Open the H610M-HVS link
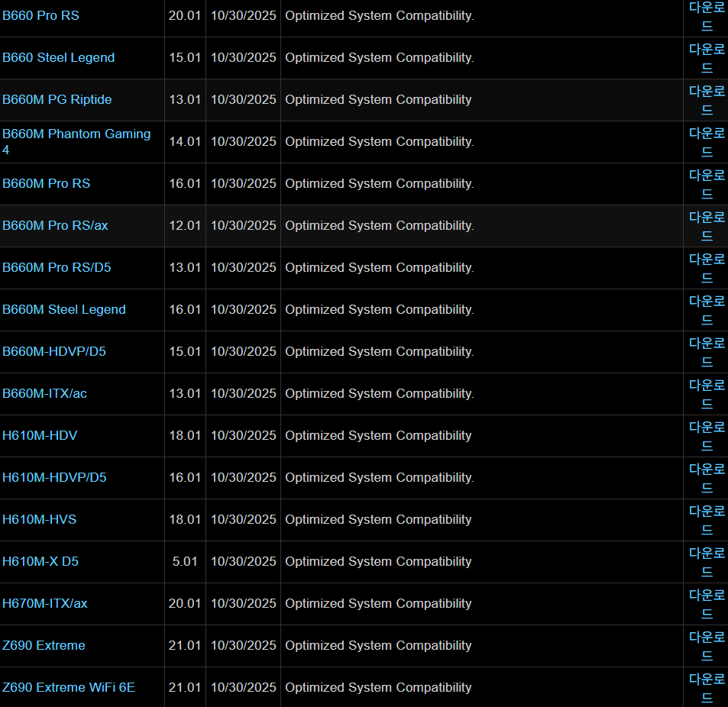The width and height of the screenshot is (728, 707). point(40,520)
